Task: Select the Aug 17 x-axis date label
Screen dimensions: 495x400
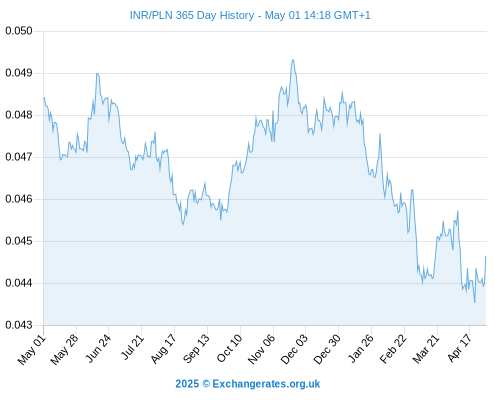Action: pos(163,349)
